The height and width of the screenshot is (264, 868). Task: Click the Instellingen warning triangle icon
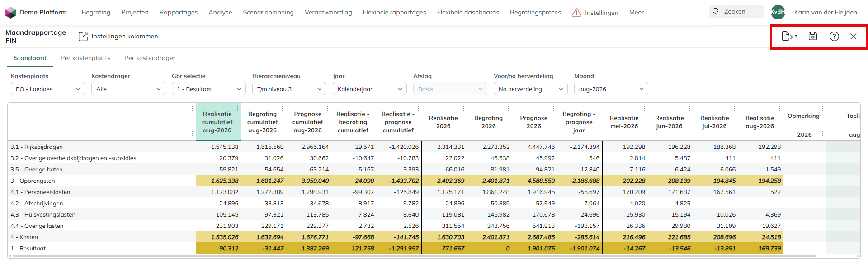[x=576, y=13]
